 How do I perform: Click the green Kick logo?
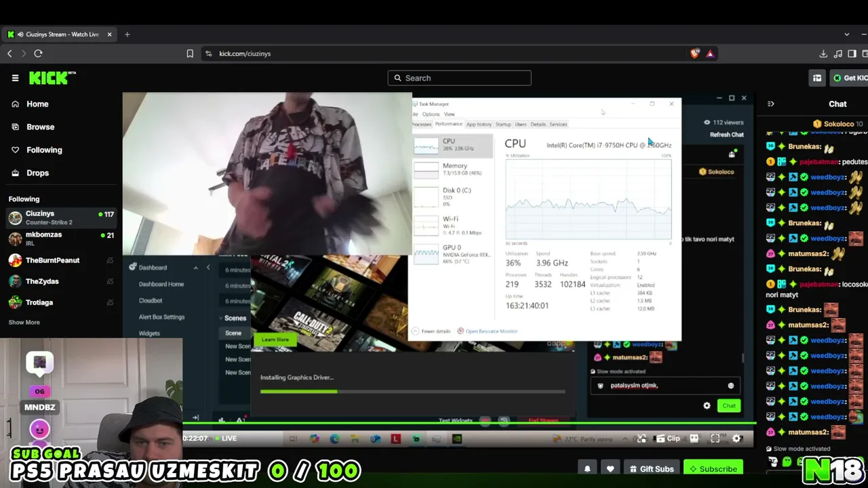pyautogui.click(x=52, y=78)
